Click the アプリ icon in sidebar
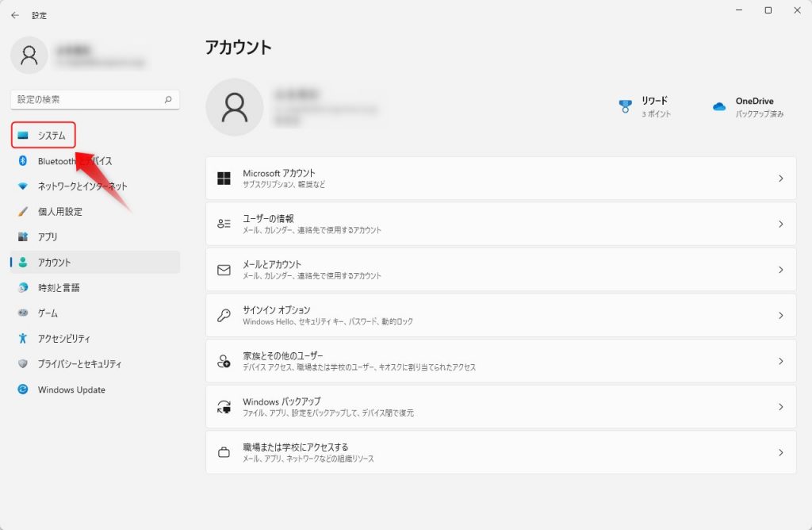Screen dimensions: 812x530 click(23, 236)
